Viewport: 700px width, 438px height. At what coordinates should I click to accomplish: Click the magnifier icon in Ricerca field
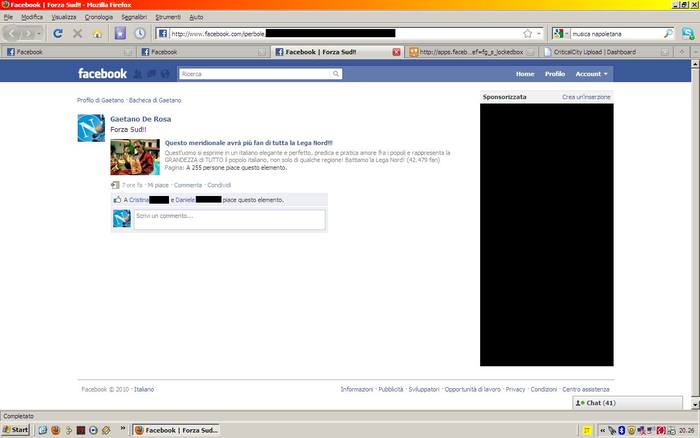[336, 74]
